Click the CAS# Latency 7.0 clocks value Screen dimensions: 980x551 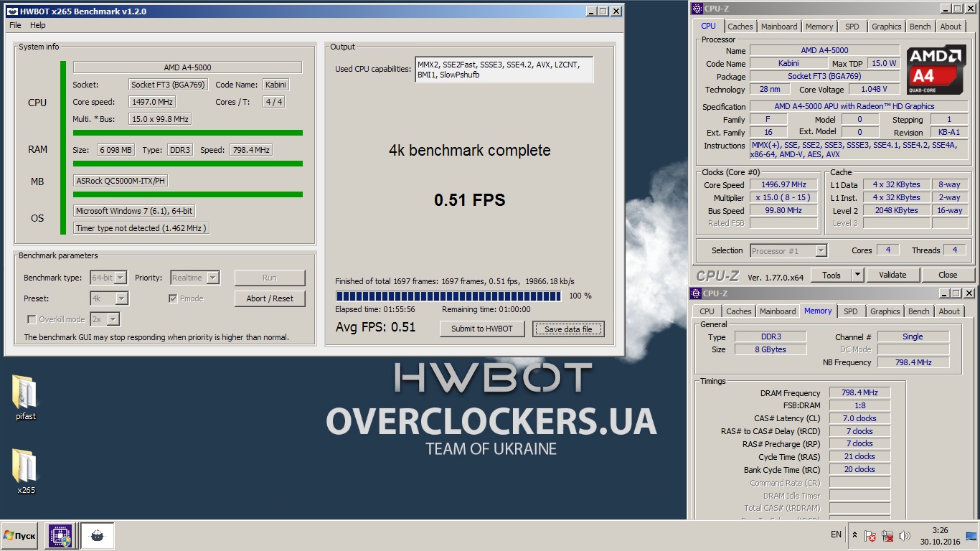point(859,418)
